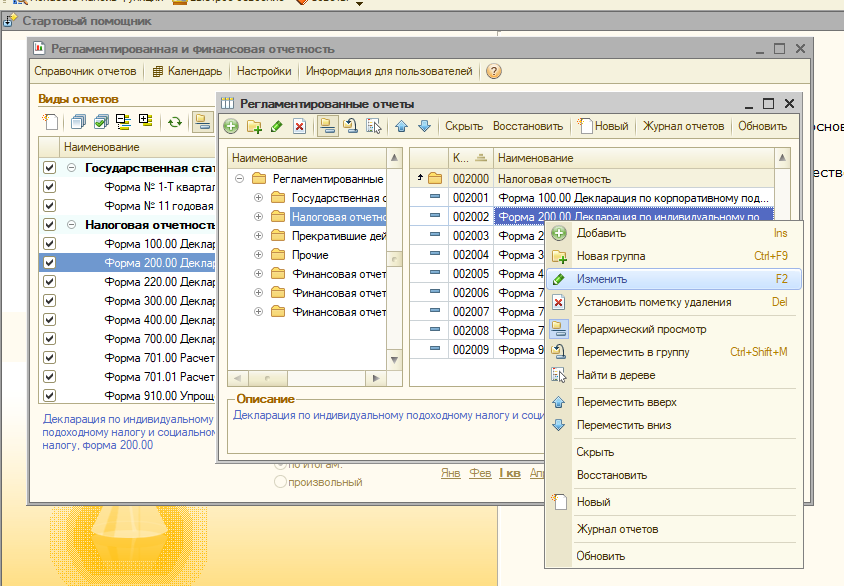Click the Регламентированные root folder icon
Viewport: 844px width, 586px height.
(259, 178)
